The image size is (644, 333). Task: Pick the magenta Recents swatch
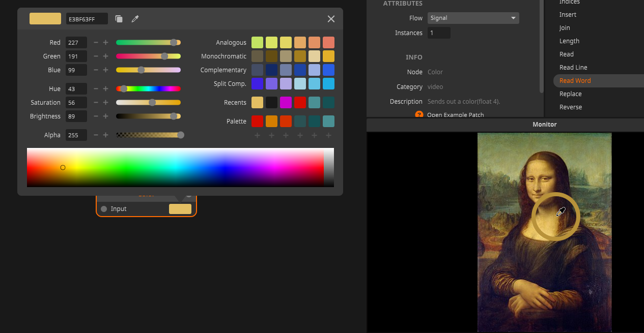tap(286, 103)
